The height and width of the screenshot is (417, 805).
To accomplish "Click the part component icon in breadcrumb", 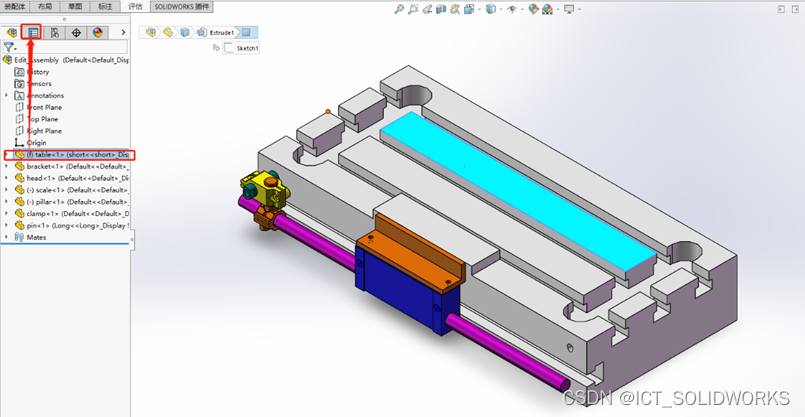I will [x=168, y=32].
